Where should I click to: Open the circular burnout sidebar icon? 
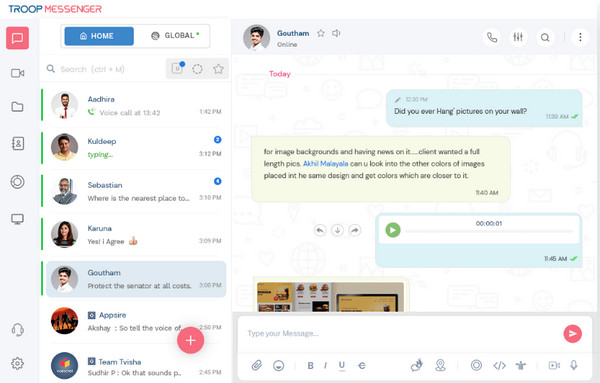17,182
